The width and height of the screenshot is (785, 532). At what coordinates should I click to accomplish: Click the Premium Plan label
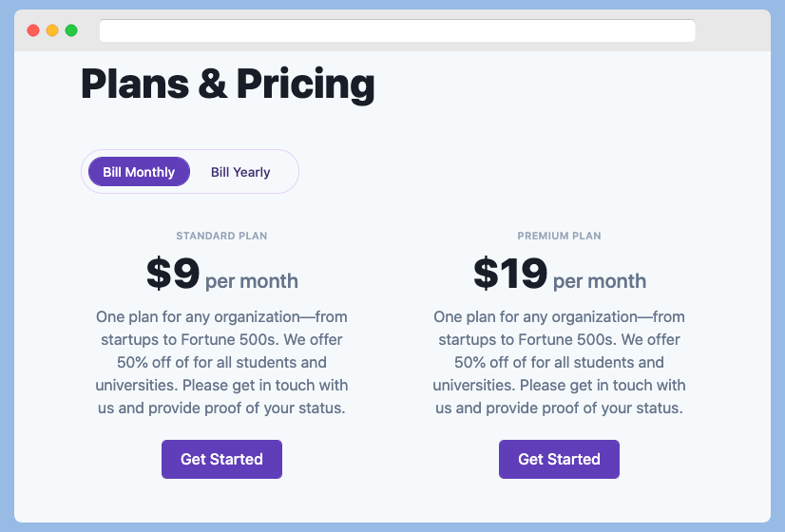pos(559,236)
